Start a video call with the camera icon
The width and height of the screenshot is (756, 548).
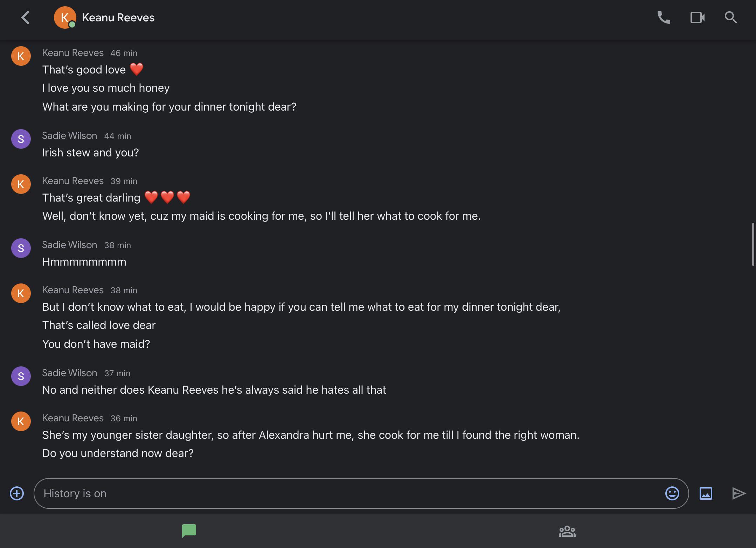click(x=697, y=17)
